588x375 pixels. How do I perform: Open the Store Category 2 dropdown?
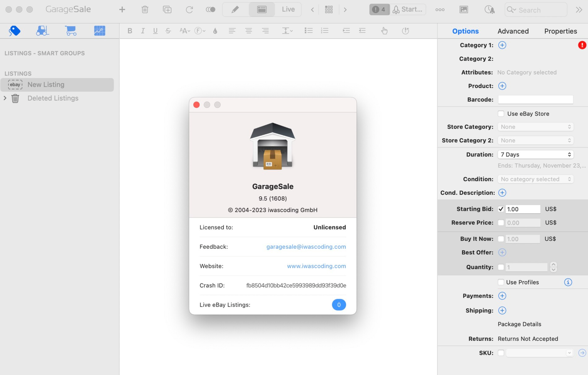click(536, 140)
